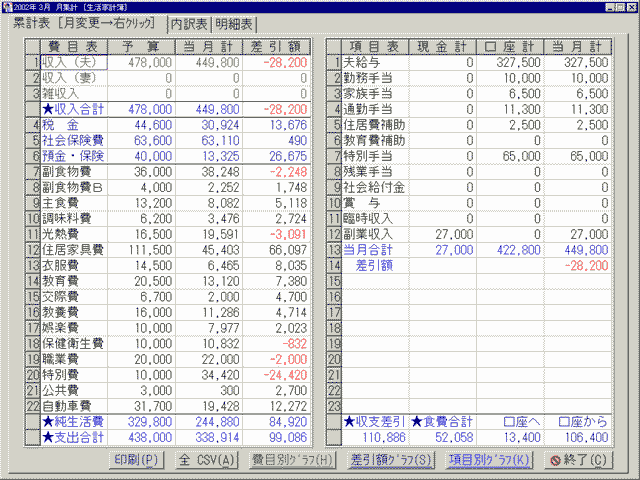Click the 費目表 column header
The height and width of the screenshot is (480, 640).
coord(74,47)
